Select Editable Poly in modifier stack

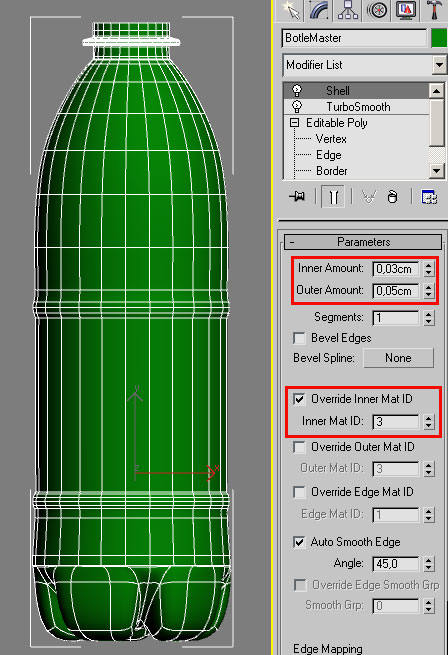[x=336, y=123]
